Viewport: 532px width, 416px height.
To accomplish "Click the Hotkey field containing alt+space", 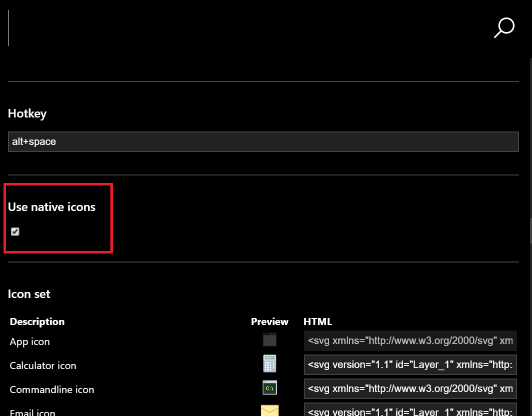I will tap(263, 141).
